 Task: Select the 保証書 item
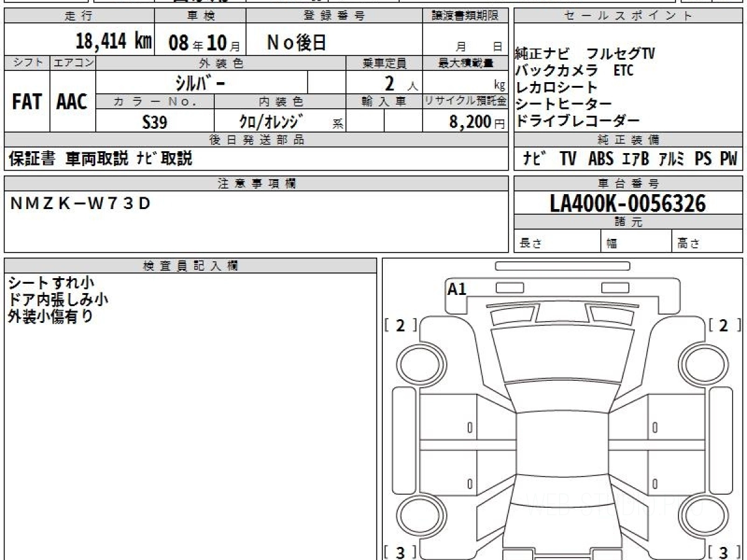(x=32, y=159)
